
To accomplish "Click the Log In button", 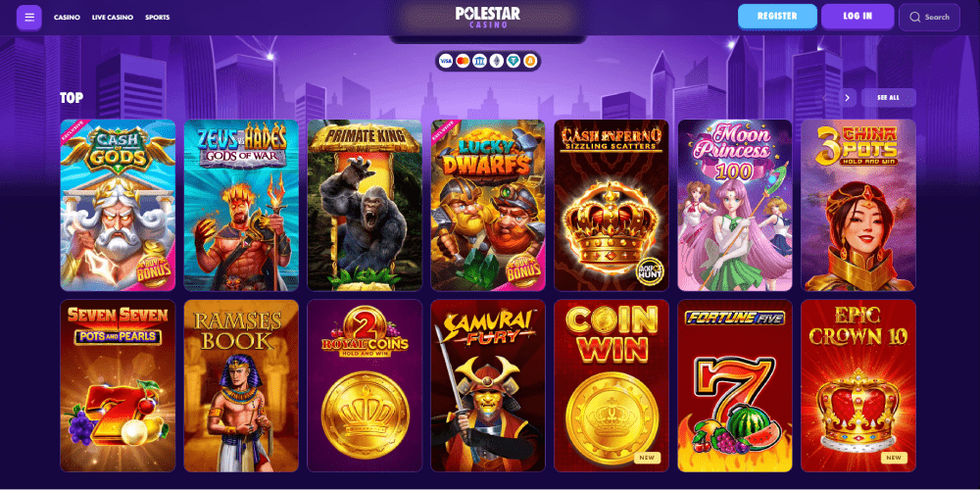I will 857,17.
